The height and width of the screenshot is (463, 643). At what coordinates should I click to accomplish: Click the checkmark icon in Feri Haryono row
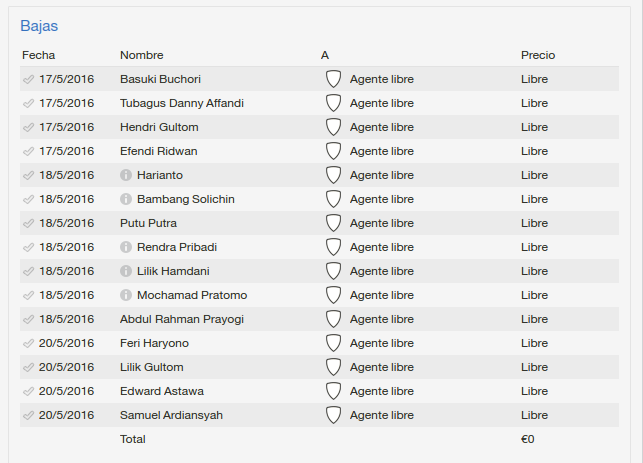[x=28, y=343]
